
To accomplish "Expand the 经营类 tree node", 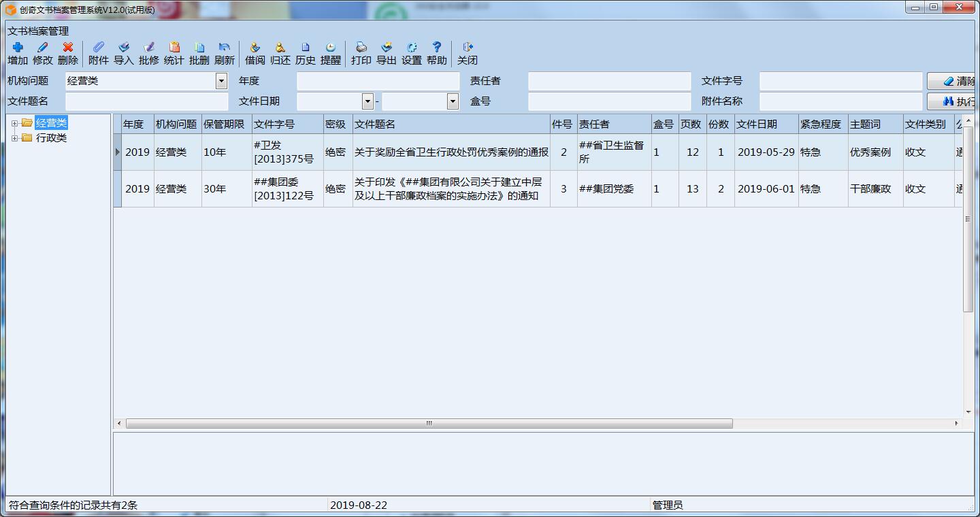I will (15, 123).
